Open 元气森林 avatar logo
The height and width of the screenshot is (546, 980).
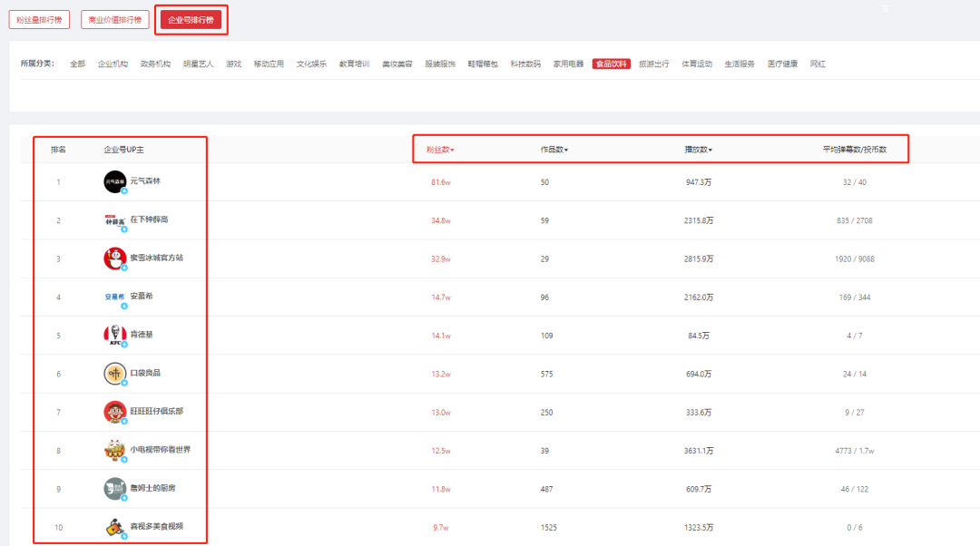point(115,181)
